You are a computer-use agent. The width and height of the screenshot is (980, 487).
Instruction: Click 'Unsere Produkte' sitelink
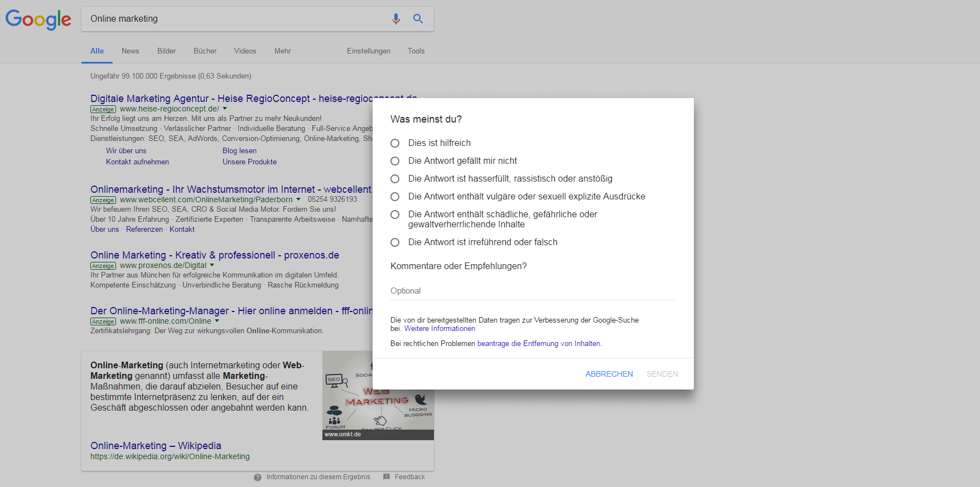[x=249, y=162]
